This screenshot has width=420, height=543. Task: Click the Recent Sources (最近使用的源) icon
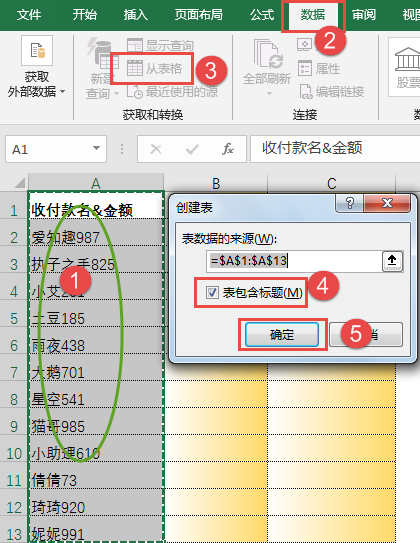(x=135, y=92)
